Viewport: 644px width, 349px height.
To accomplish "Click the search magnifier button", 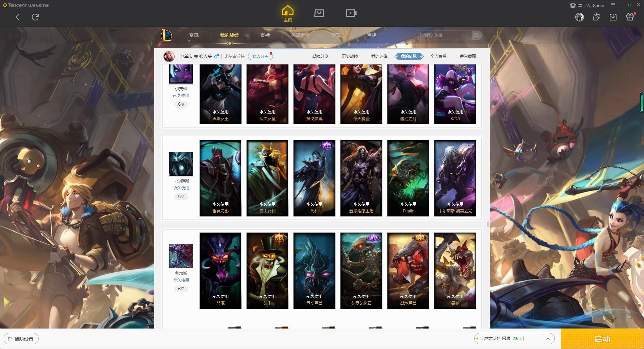I will [x=477, y=35].
